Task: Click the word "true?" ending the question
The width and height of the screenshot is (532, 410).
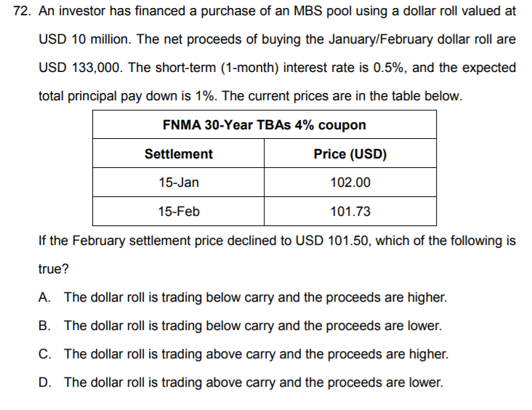Action: 53,269
